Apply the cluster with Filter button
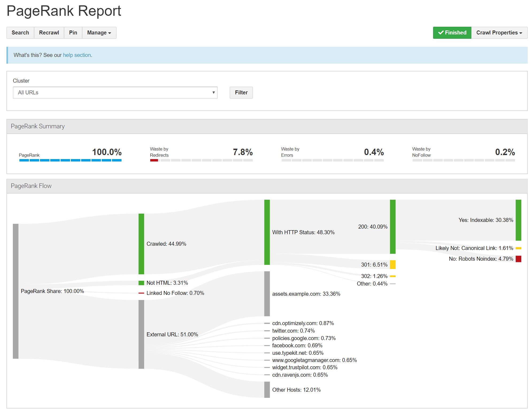The height and width of the screenshot is (412, 532). click(241, 93)
